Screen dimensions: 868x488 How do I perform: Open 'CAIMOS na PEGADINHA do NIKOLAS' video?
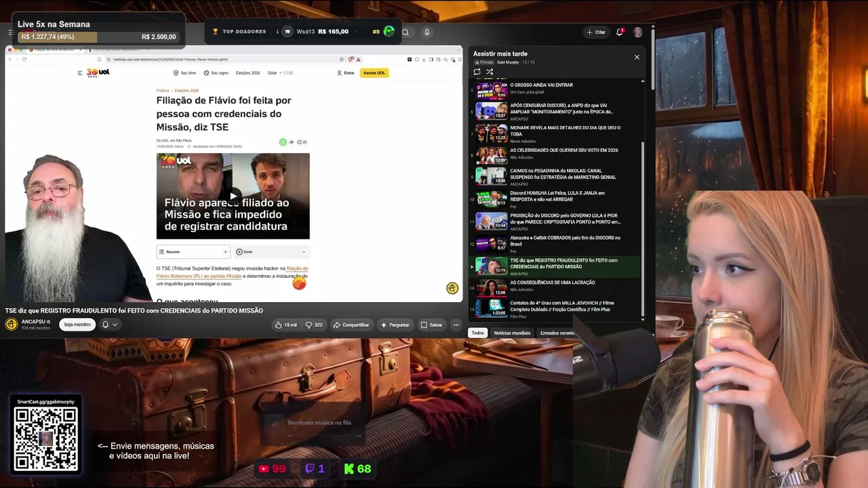coord(556,178)
